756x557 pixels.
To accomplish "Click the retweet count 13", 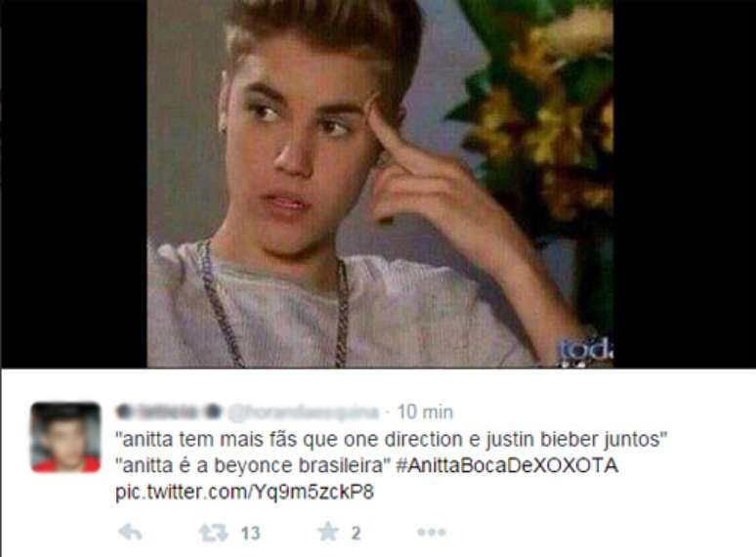I will tap(250, 534).
